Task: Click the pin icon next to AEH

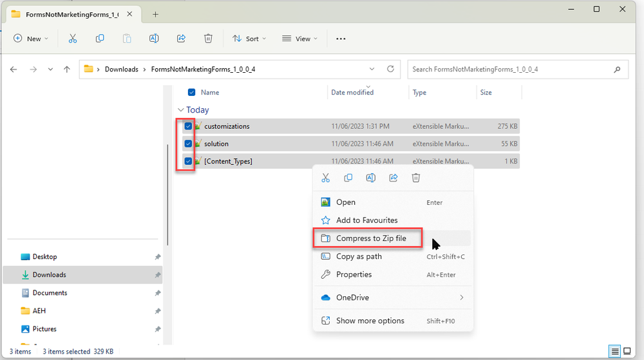Action: (158, 311)
